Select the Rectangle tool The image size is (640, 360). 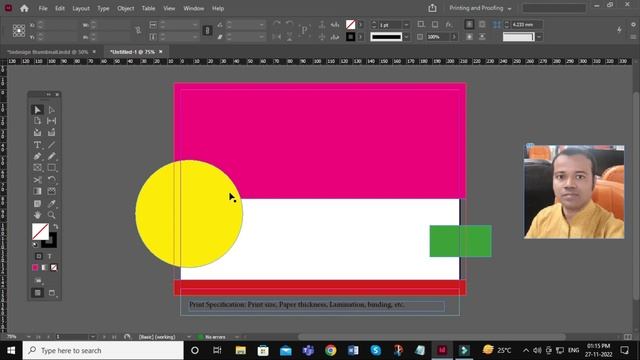point(51,167)
